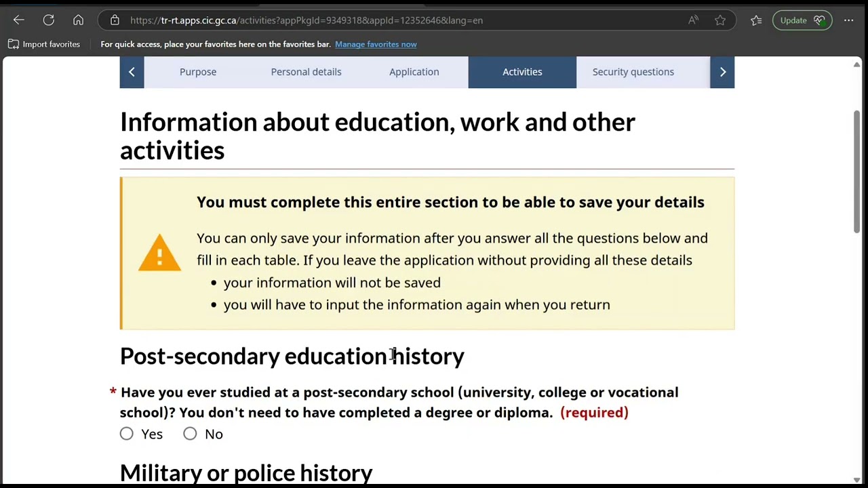This screenshot has height=488, width=868.
Task: Click the scrollbar down arrow
Action: pyautogui.click(x=857, y=480)
